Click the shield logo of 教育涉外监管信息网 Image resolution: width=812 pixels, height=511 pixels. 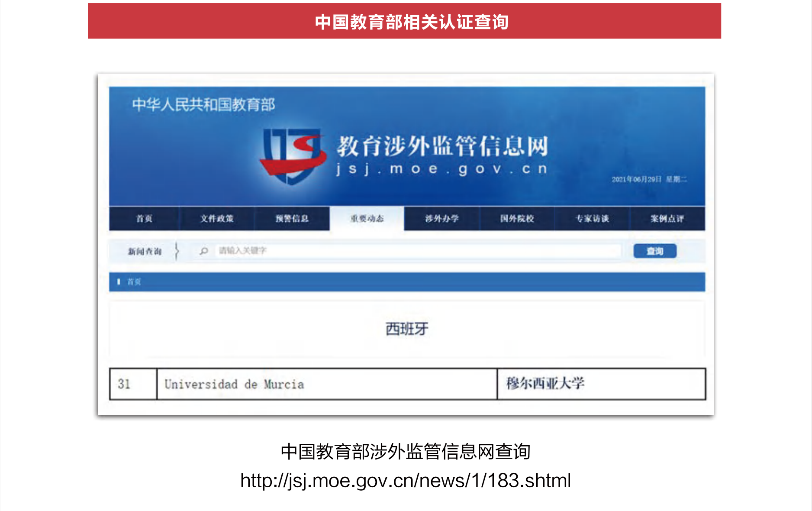293,156
